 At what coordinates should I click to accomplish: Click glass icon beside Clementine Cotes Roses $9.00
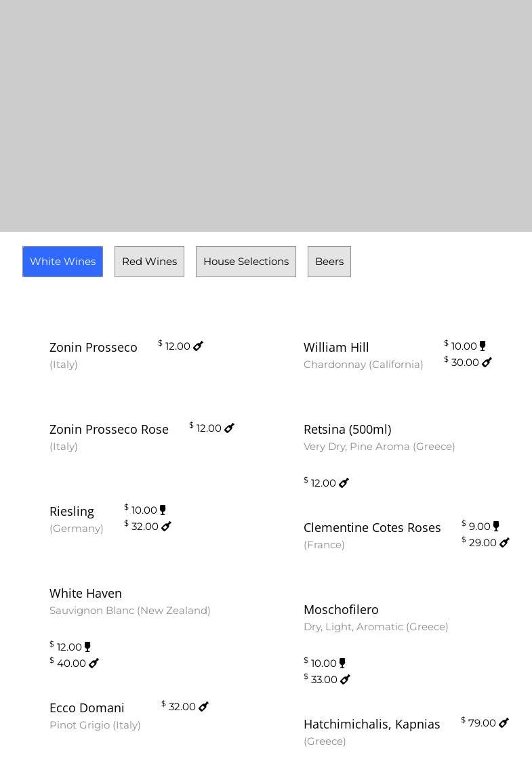coord(496,527)
